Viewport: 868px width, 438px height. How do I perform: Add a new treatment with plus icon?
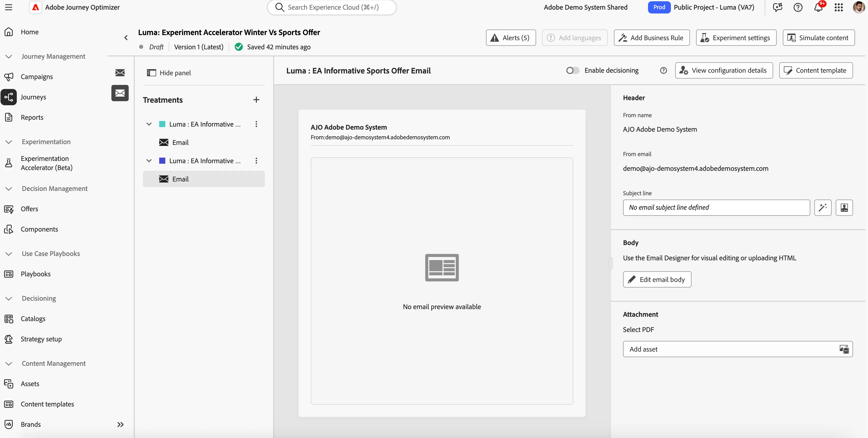[256, 100]
